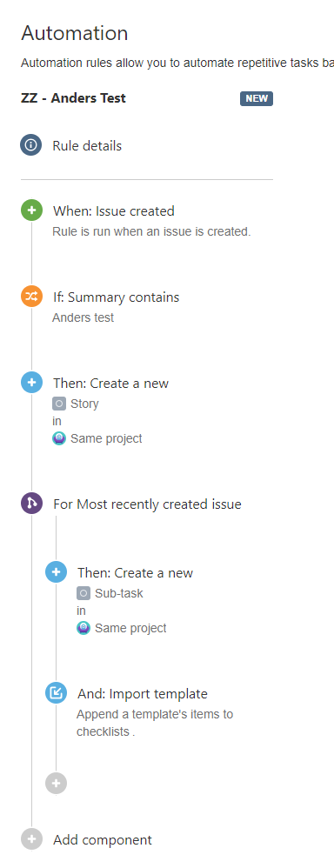Open For Most recently created issue branch
Image resolution: width=334 pixels, height=868 pixels.
(x=147, y=504)
